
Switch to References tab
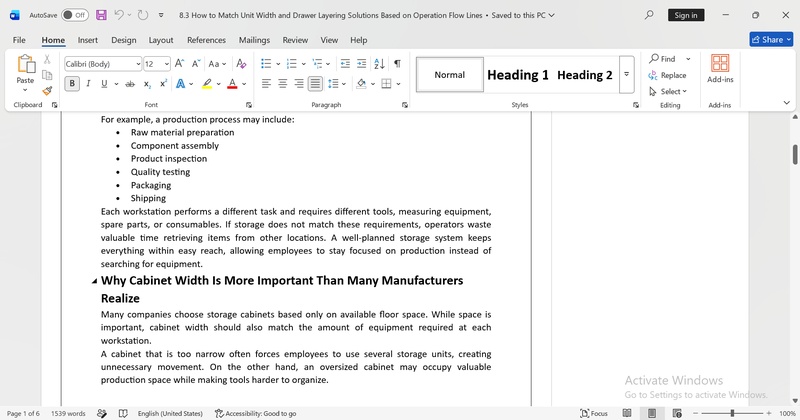(206, 40)
